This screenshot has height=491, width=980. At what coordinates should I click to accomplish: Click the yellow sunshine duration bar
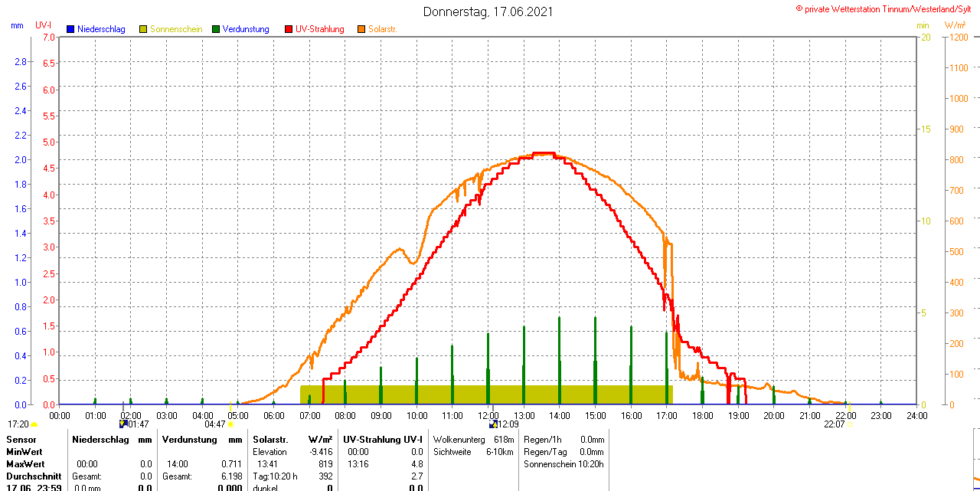tap(486, 394)
